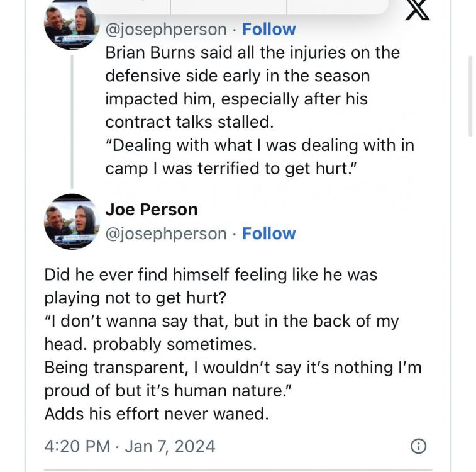Click the top tweet's profile avatar
Screen dimensions: 476x472
point(72,25)
